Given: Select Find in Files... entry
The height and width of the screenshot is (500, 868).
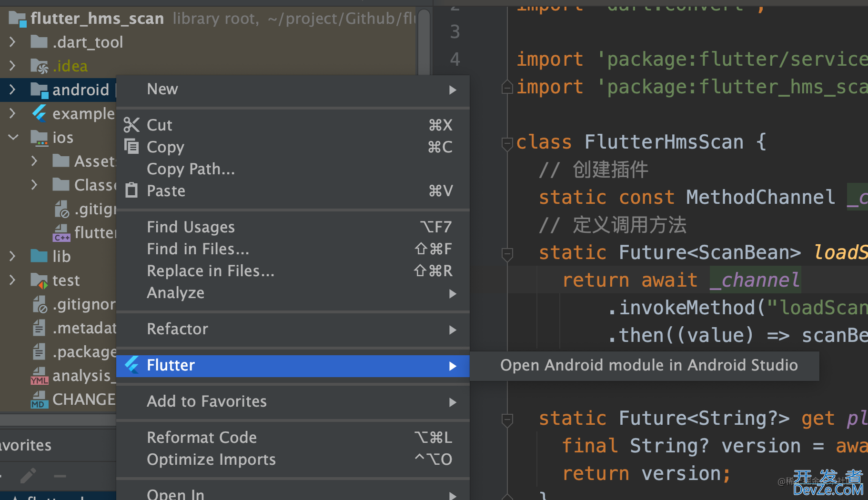Looking at the screenshot, I should pyautogui.click(x=293, y=249).
